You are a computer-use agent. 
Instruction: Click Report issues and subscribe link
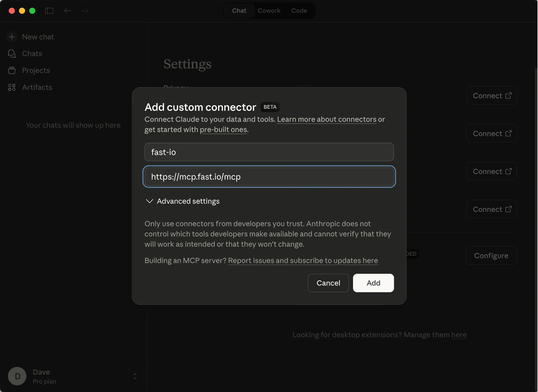(x=303, y=260)
